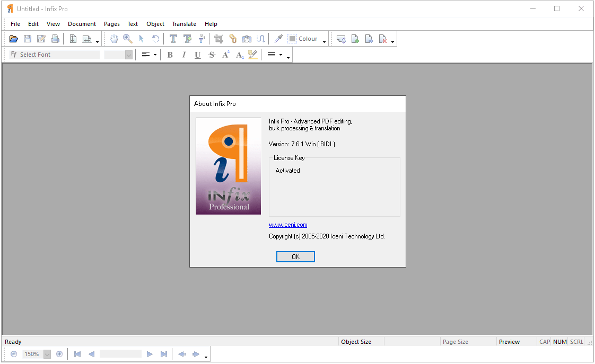
Task: Expand the text alignment dropdown arrow
Action: (x=155, y=55)
